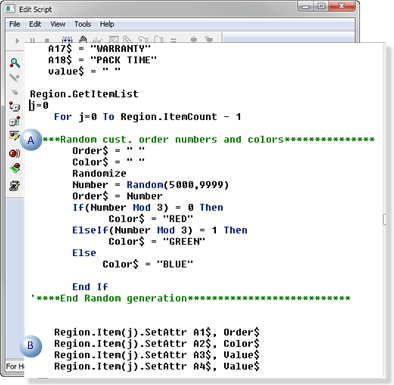Click the "BLUE" string in script
This screenshot has height=385, width=394.
coord(175,264)
